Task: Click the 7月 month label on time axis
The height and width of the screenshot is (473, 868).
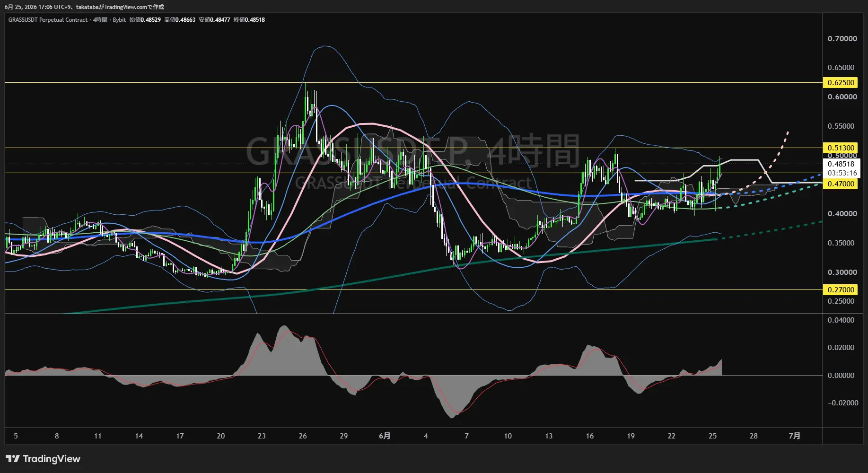Action: coord(795,436)
